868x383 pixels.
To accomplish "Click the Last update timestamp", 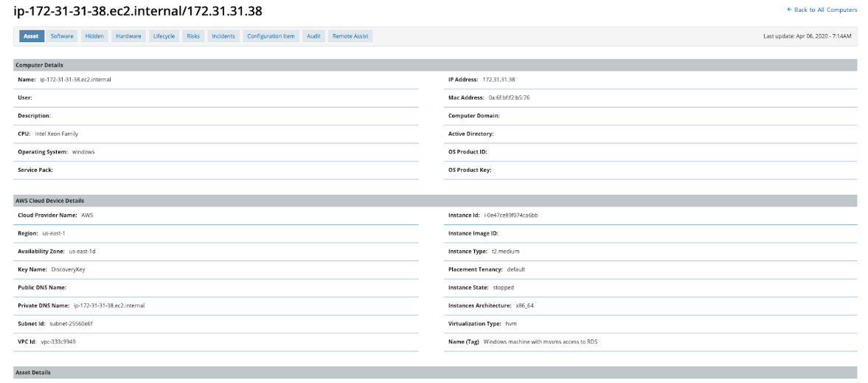I will pos(807,36).
